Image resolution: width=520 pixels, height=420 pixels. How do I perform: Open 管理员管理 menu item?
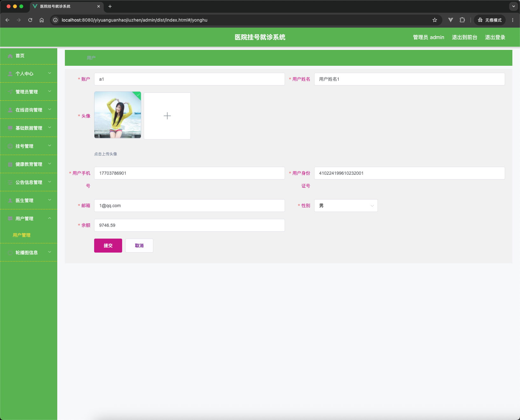point(29,92)
